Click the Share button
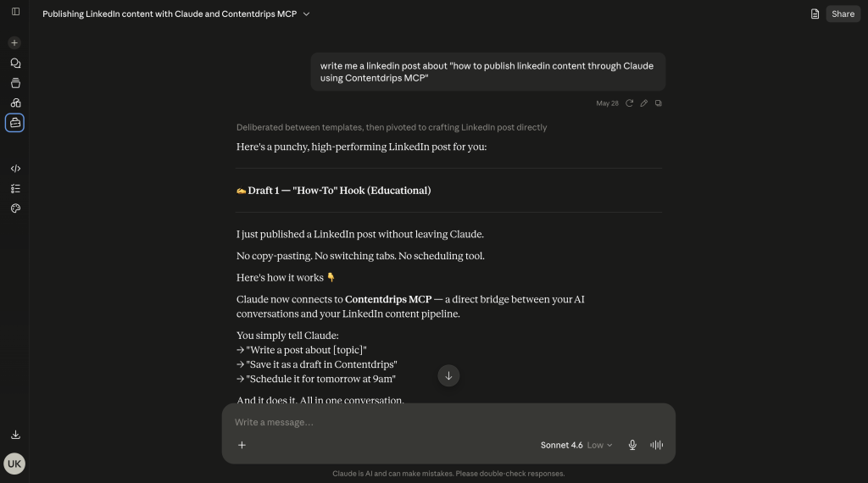This screenshot has height=483, width=868. [843, 14]
